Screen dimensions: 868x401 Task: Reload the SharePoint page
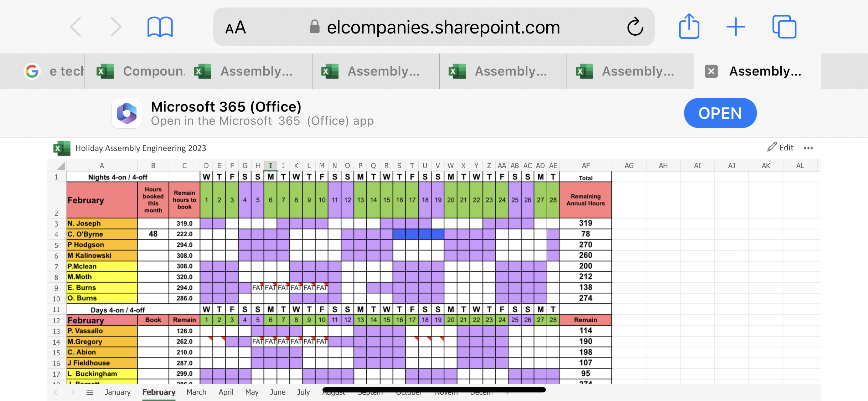(635, 27)
